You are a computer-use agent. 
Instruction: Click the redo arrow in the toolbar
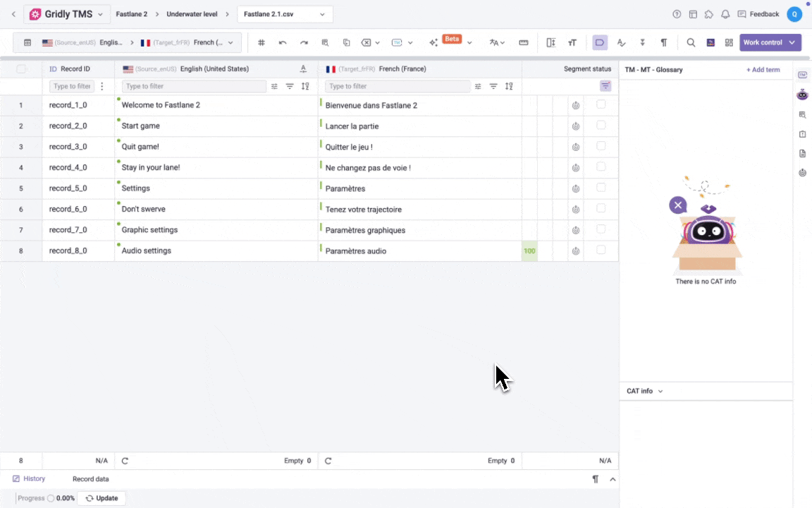tap(304, 42)
